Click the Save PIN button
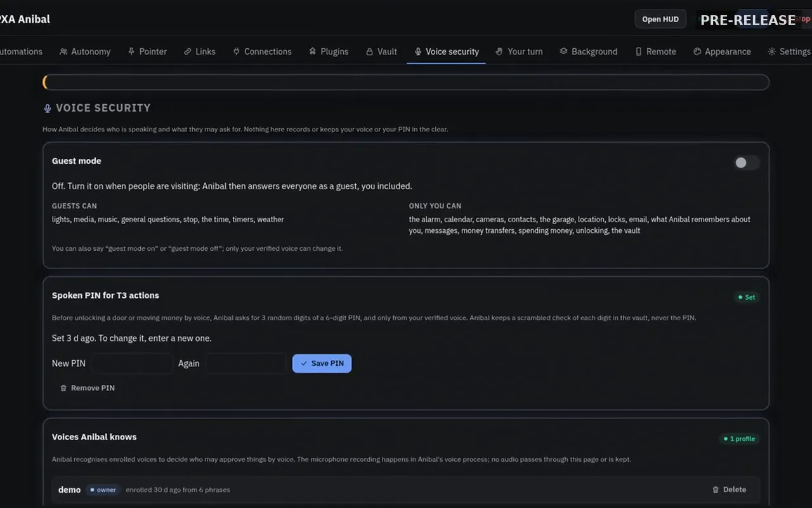This screenshot has height=508, width=812. tap(322, 363)
